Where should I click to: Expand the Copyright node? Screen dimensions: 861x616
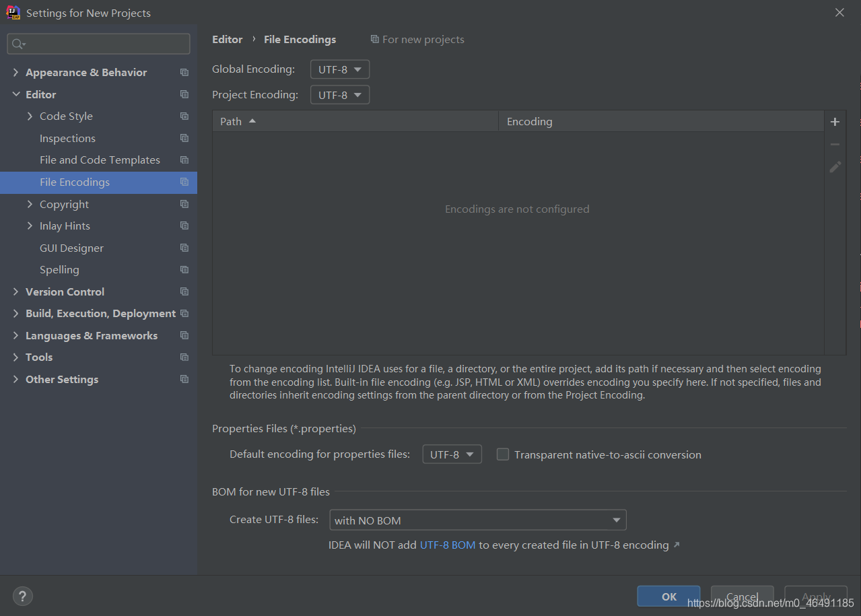pyautogui.click(x=30, y=204)
